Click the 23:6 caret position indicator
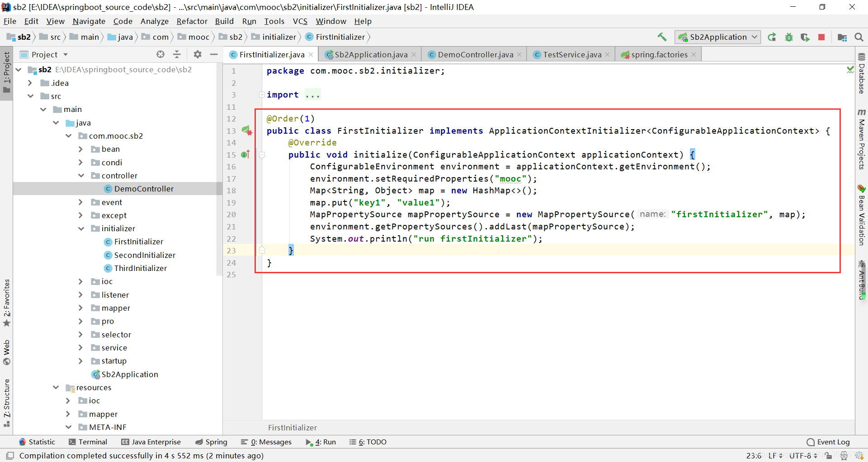 pyautogui.click(x=754, y=455)
